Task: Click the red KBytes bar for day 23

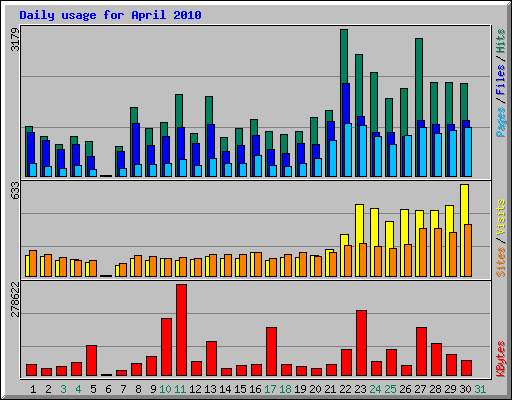Action: 361,343
